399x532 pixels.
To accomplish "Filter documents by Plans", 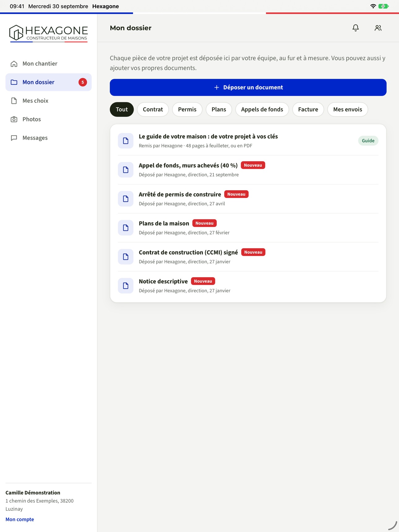I will pos(219,109).
